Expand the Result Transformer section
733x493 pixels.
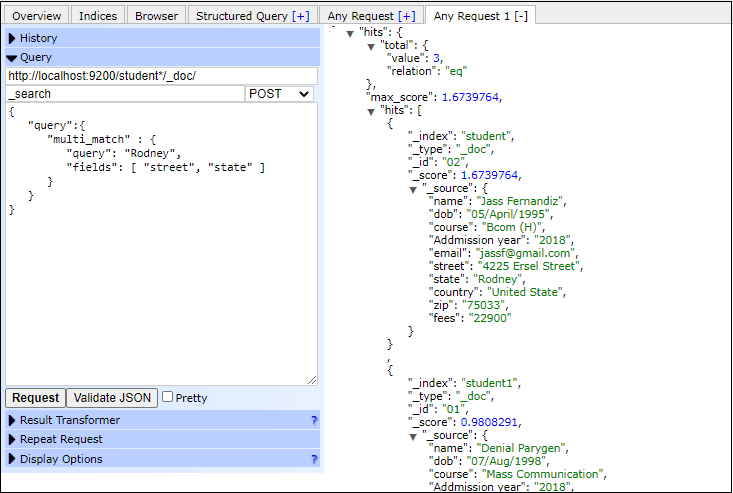pos(163,420)
